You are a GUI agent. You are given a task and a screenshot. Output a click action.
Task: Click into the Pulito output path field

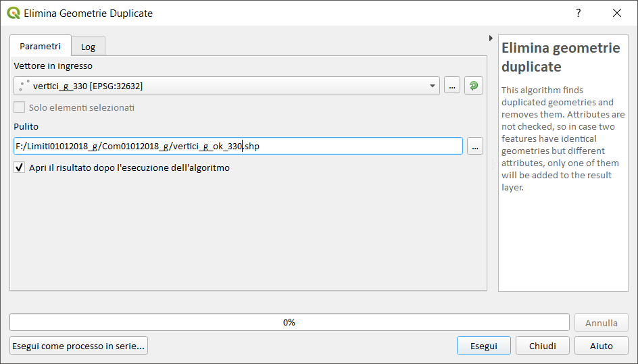click(238, 146)
